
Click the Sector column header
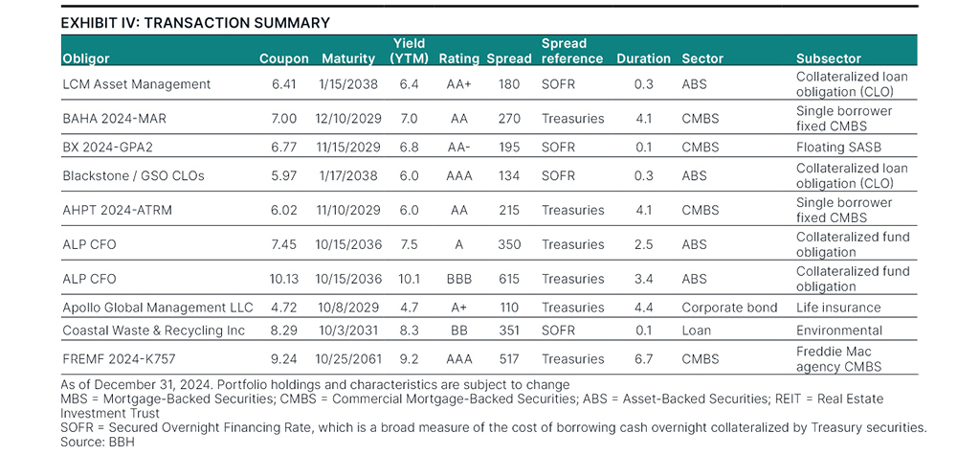[702, 58]
